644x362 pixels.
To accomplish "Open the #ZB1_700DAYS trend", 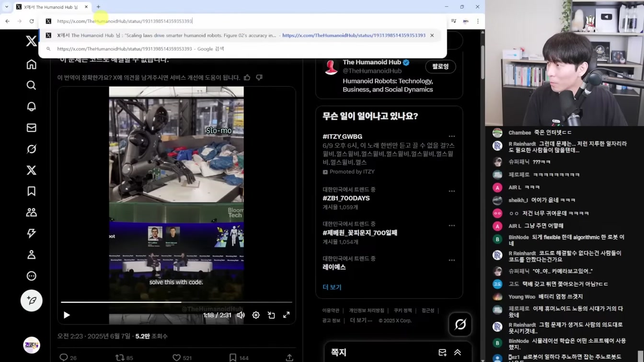I will point(346,198).
